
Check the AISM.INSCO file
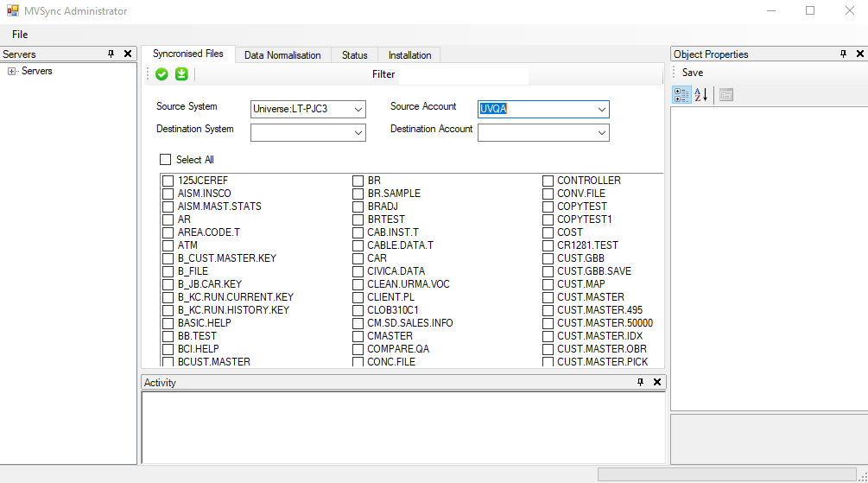click(x=168, y=194)
